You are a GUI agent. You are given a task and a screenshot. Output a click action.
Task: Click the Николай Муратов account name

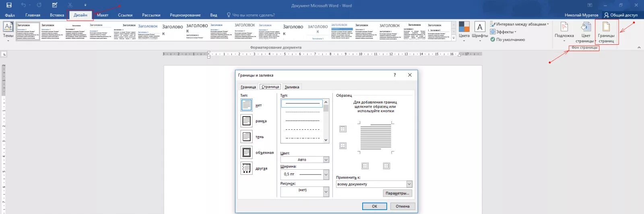pos(581,15)
